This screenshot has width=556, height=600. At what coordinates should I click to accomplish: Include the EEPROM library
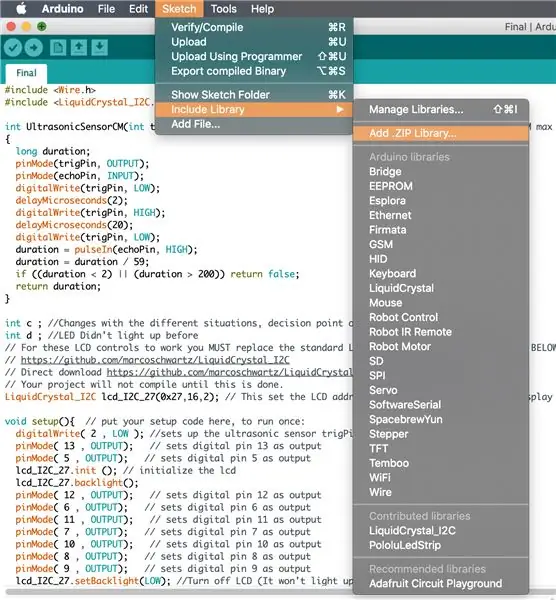pyautogui.click(x=441, y=186)
